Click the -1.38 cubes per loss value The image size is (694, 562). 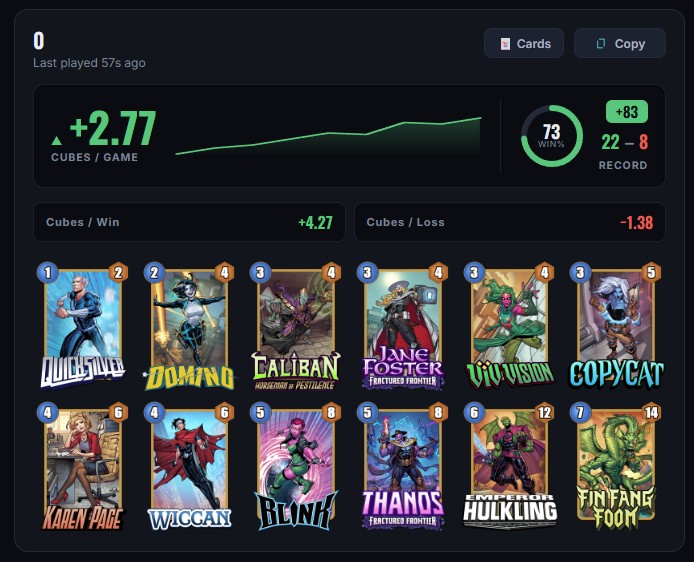pyautogui.click(x=636, y=223)
